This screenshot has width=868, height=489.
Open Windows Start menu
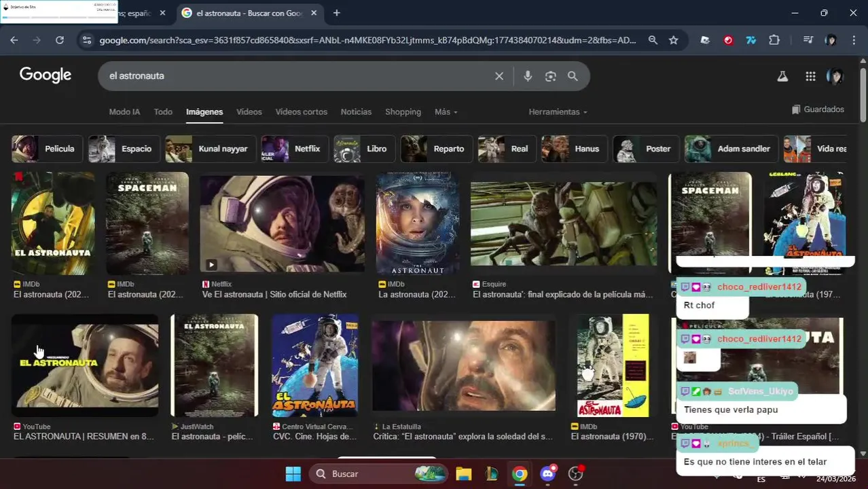pyautogui.click(x=293, y=473)
